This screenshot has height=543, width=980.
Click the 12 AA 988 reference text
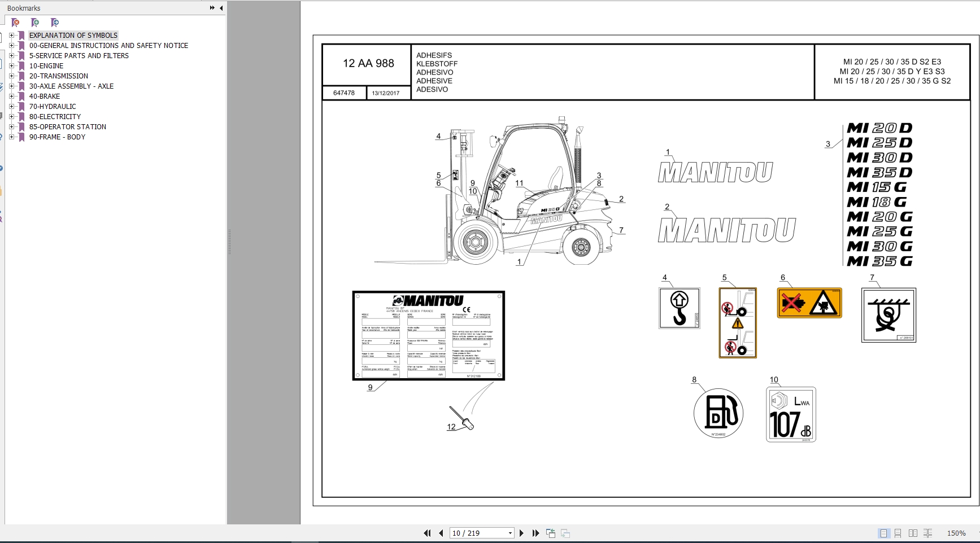click(x=368, y=63)
